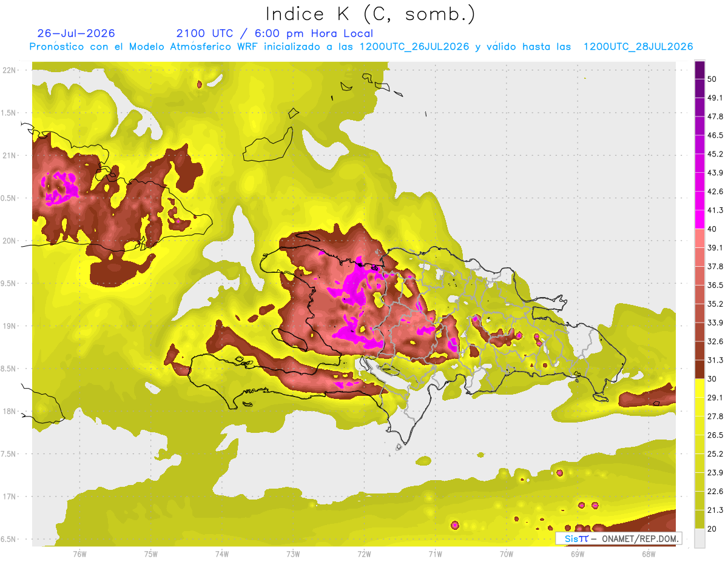Click the colorbar value "37.8"

click(715, 267)
